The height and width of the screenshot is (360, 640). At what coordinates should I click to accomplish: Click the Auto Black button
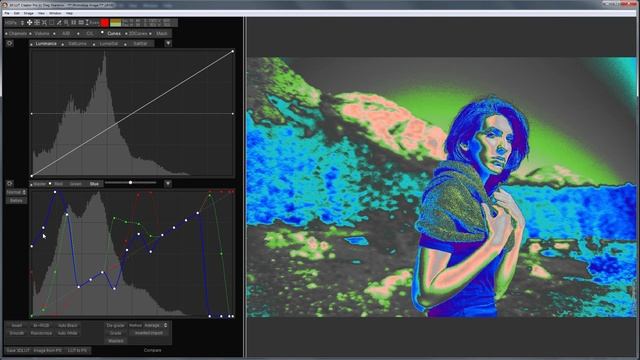point(67,325)
